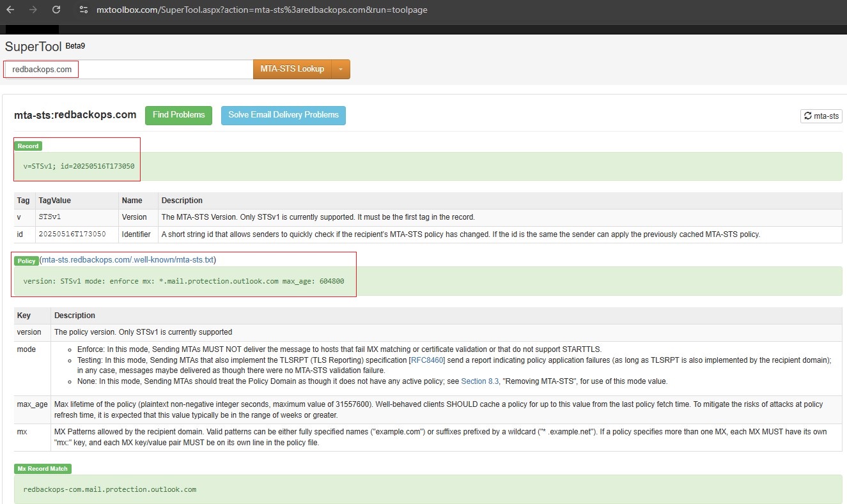The image size is (847, 504).
Task: Click the browser back arrow
Action: pos(10,10)
